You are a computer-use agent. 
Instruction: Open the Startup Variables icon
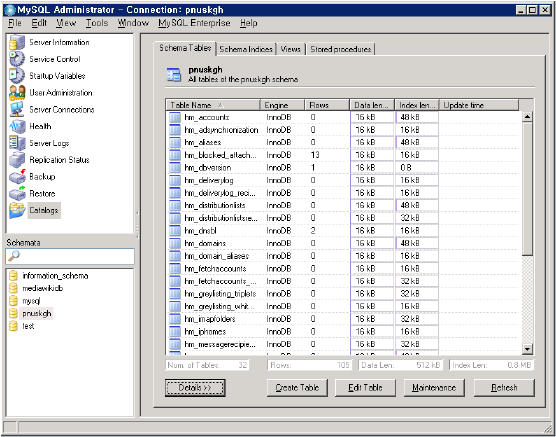click(x=17, y=76)
